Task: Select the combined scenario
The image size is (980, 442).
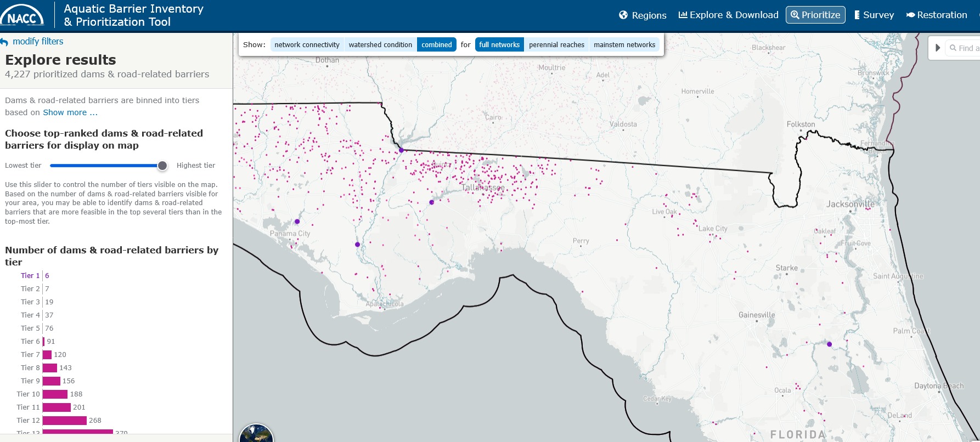Action: [437, 45]
